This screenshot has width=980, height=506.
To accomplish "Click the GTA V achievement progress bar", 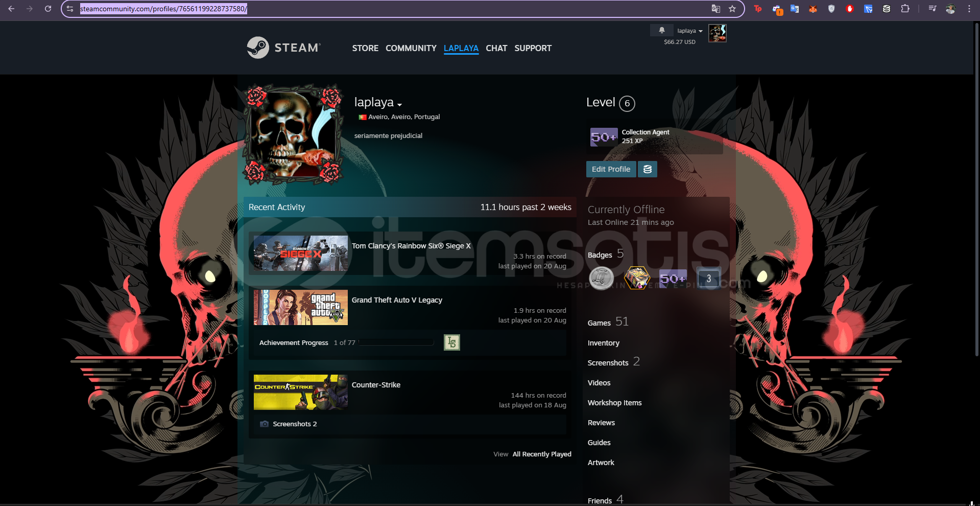I will [396, 342].
